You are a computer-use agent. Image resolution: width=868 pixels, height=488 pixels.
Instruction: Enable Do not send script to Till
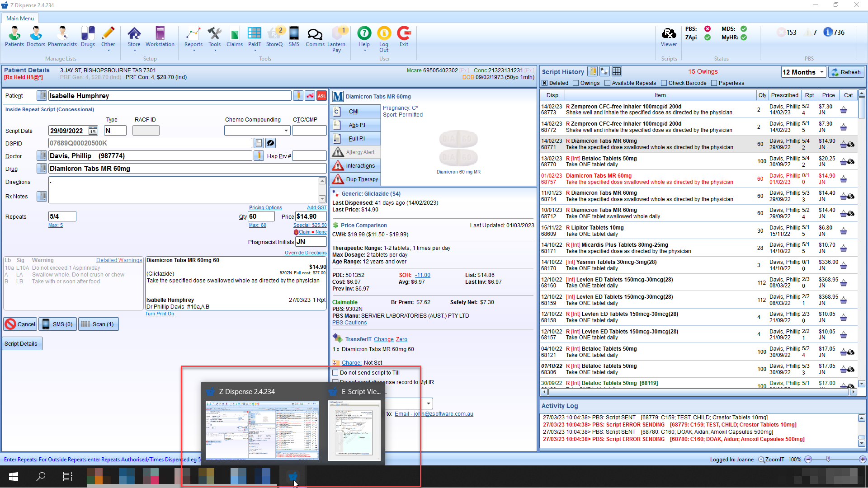(335, 372)
